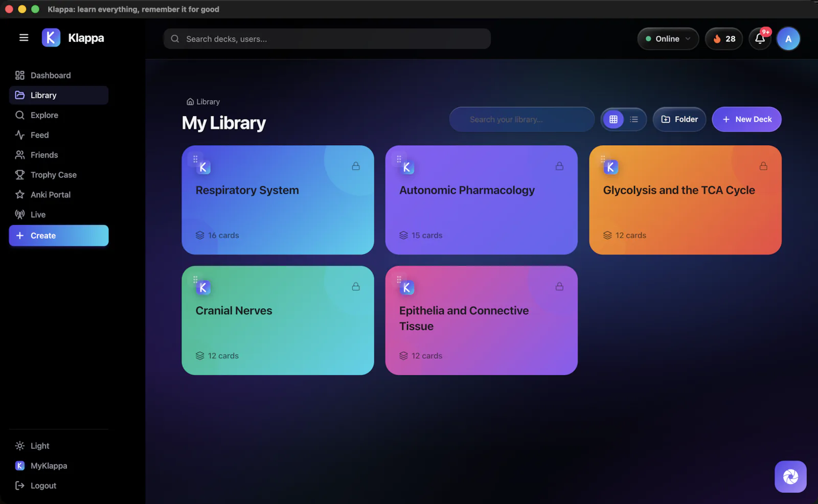Viewport: 818px width, 504px height.
Task: Click the K badge on Respiratory System deck
Action: click(x=203, y=167)
